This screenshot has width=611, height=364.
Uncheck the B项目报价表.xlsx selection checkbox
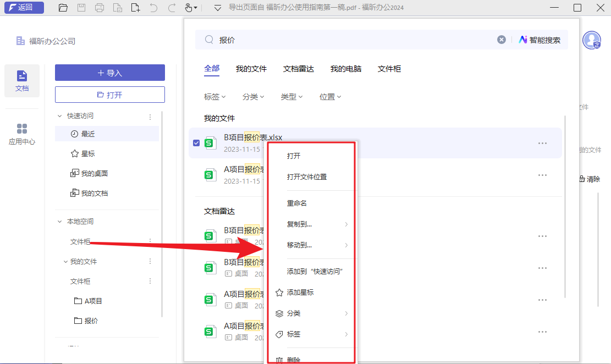(x=196, y=142)
